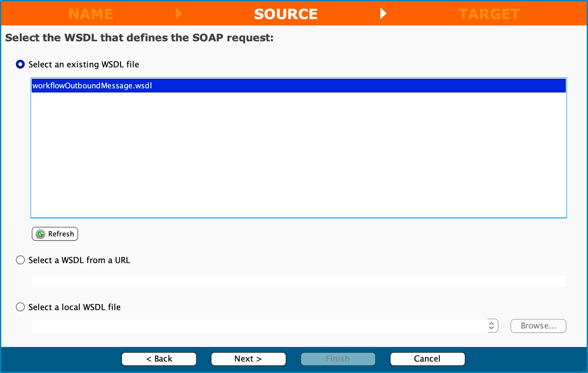Choose the WSDL from a URL option
The image size is (588, 373).
[20, 260]
